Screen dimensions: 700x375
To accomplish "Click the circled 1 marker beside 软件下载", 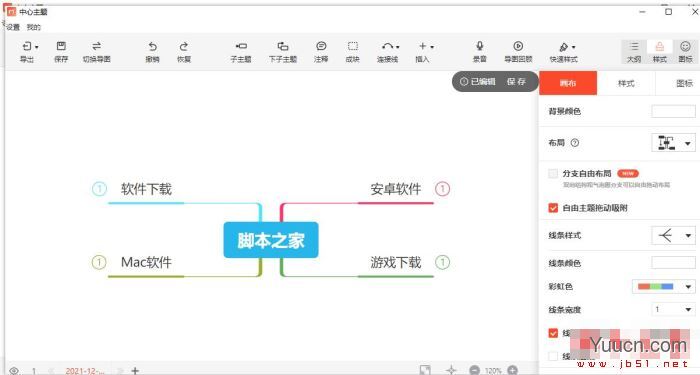I will pos(100,189).
